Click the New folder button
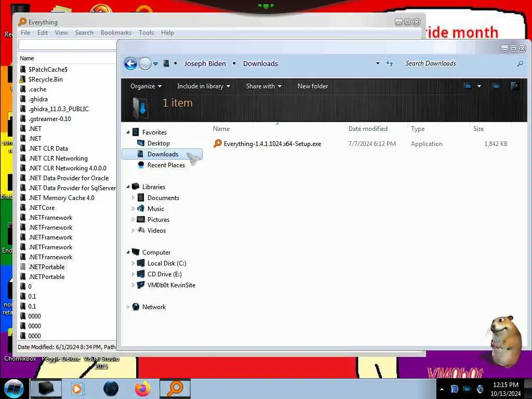 pyautogui.click(x=312, y=86)
